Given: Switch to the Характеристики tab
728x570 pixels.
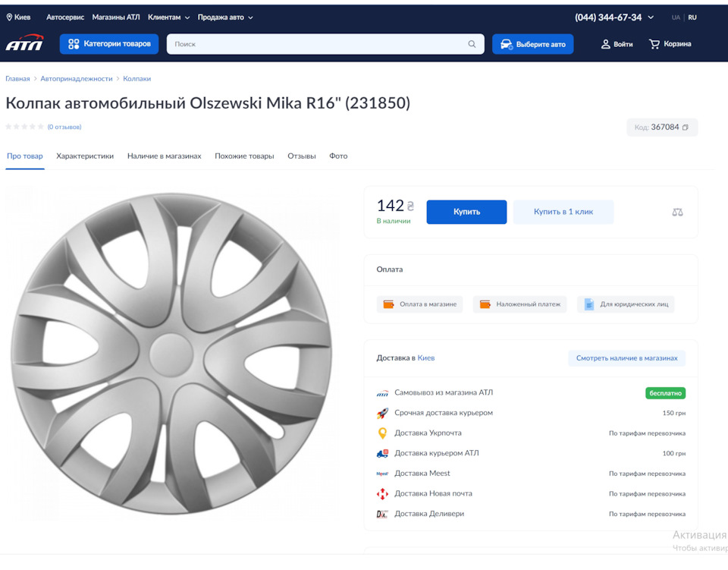Looking at the screenshot, I should tap(85, 156).
